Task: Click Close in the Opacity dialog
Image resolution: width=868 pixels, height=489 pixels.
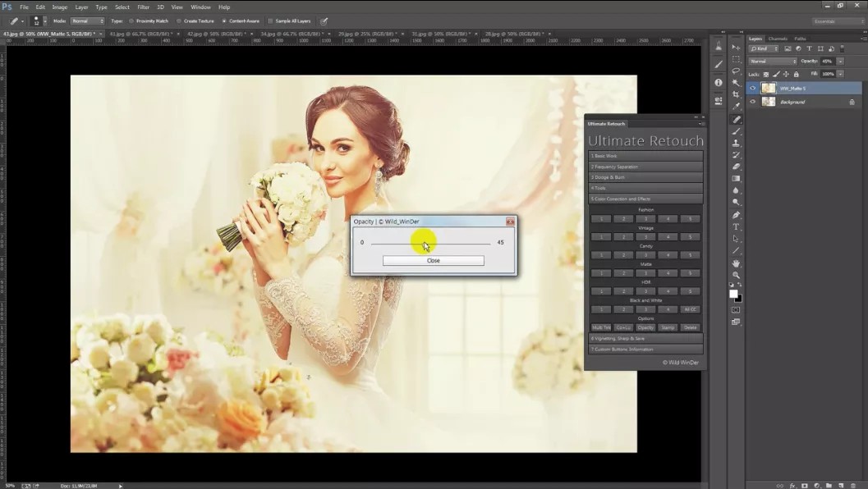Action: coord(433,261)
